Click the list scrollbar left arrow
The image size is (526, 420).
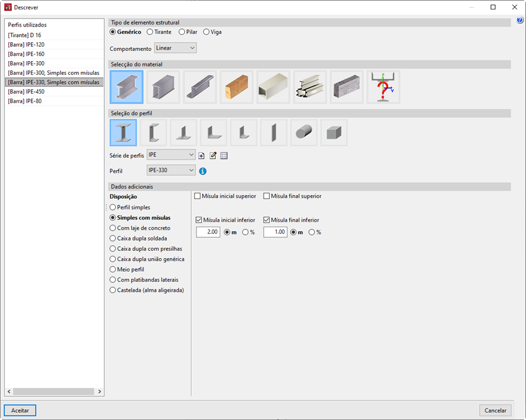[x=9, y=392]
